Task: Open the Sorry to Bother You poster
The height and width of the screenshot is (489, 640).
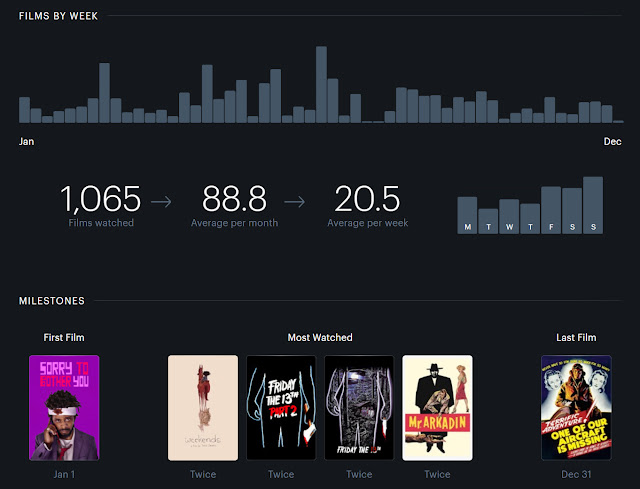Action: click(64, 408)
